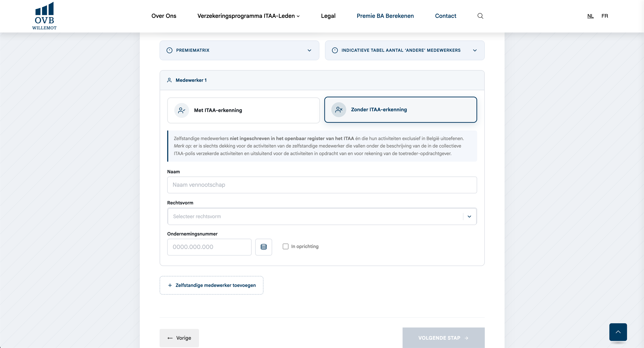Screen dimensions: 644x348
Task: Enable the In oprichting checkbox
Action: coord(286,247)
